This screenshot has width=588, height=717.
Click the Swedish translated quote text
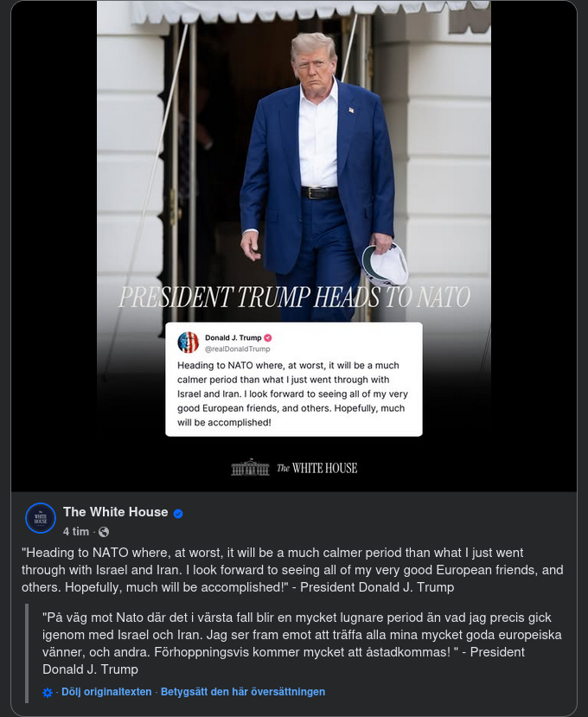(302, 643)
